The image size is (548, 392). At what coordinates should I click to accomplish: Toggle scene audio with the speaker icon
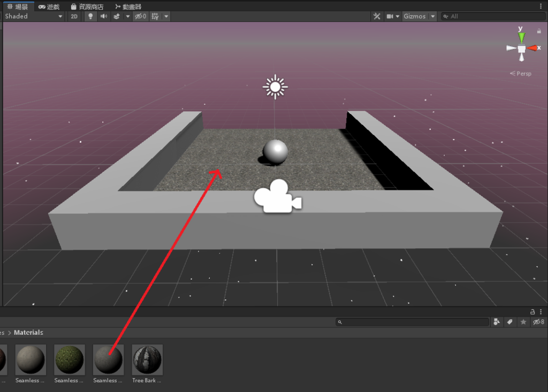click(103, 17)
